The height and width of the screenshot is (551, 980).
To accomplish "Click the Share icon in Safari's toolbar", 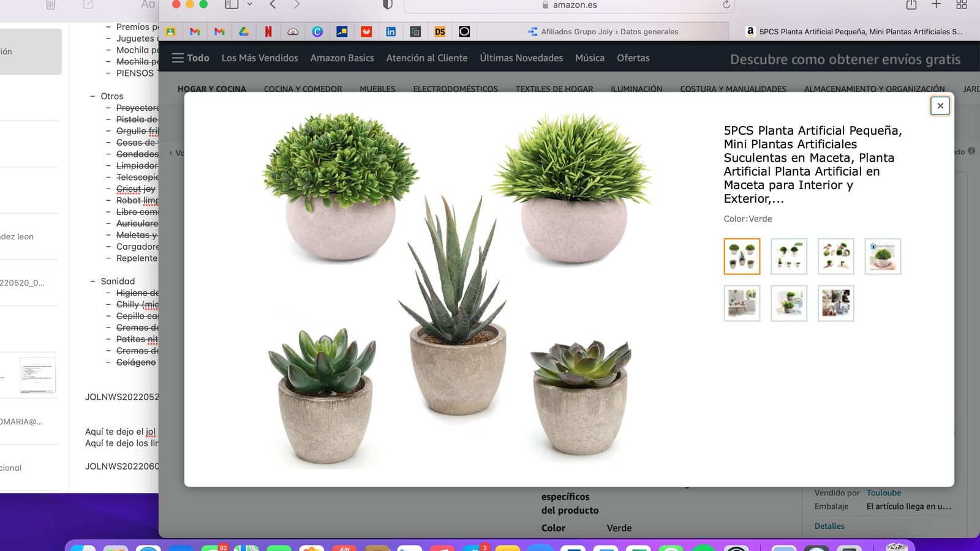I will click(x=911, y=5).
